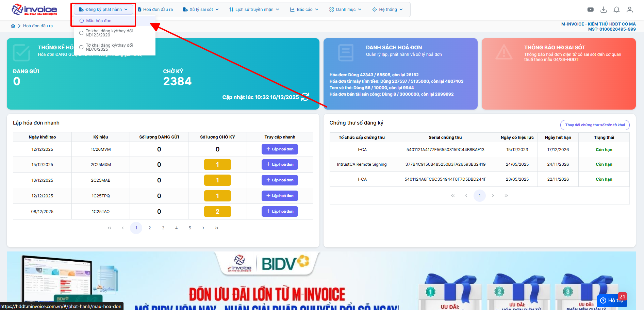
Task: Expand the Xử lý sai sót dropdown
Action: (x=201, y=10)
